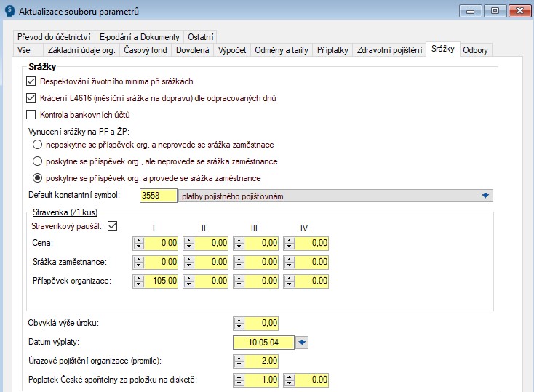Open the Ostatní tab
534x392 pixels.
(201, 37)
